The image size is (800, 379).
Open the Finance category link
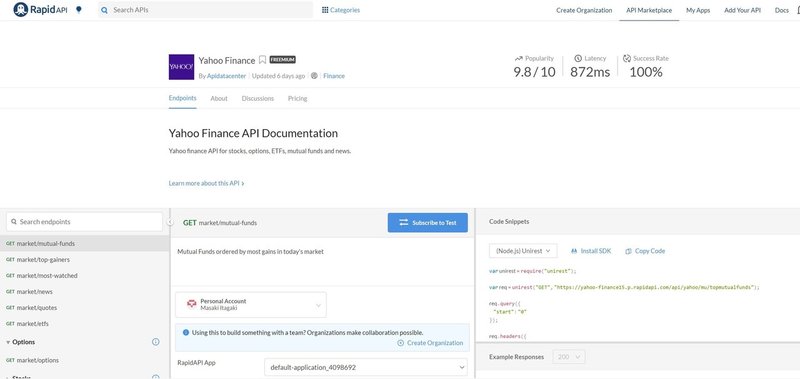point(334,76)
